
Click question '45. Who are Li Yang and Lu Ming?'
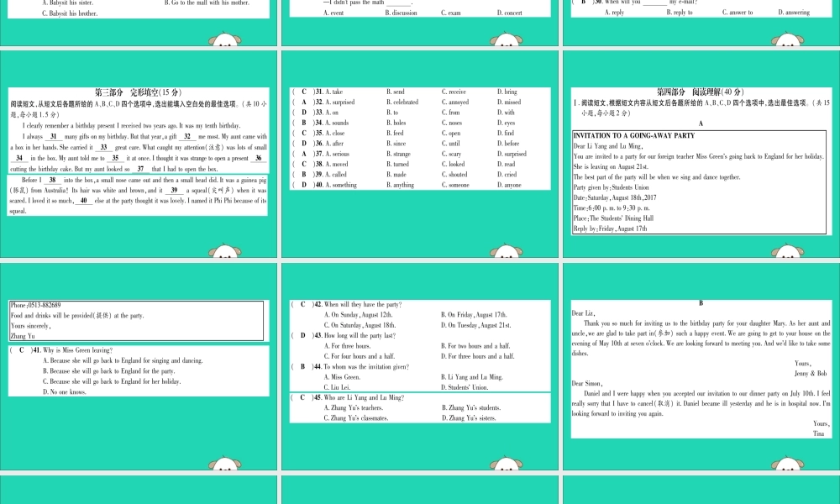359,397
